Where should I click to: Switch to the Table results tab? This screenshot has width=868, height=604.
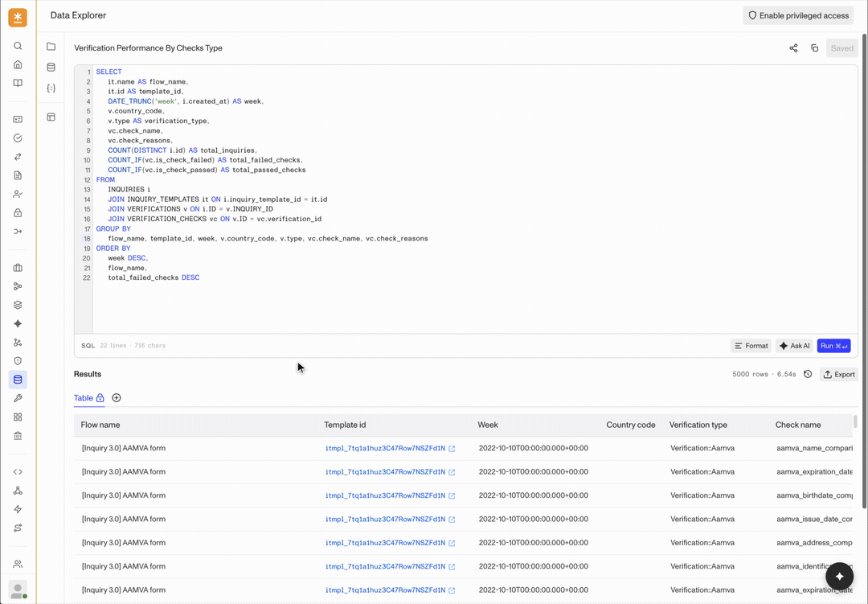(x=88, y=398)
